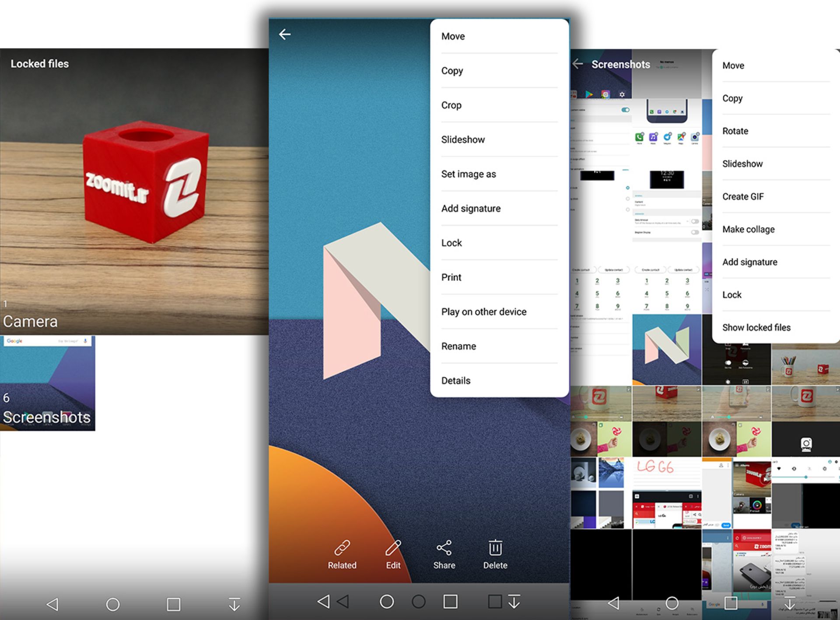Tap the pull-down arrow in the Screenshots screen nav bar

click(x=789, y=603)
